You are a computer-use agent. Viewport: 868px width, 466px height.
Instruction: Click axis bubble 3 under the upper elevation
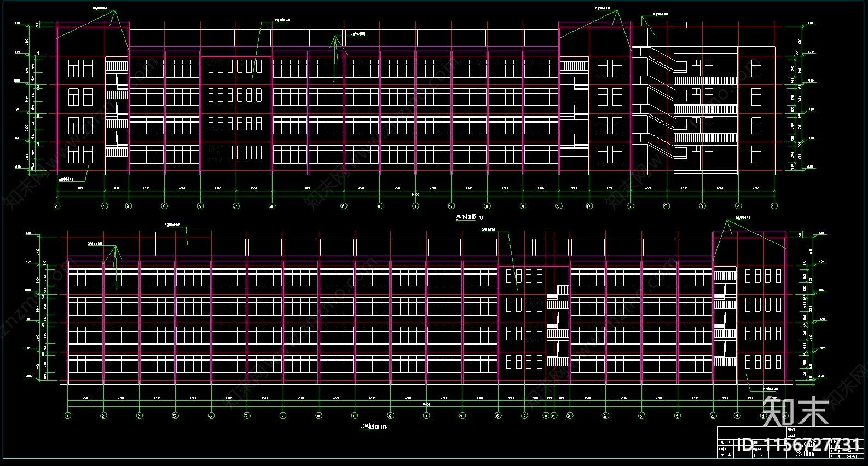[702, 206]
